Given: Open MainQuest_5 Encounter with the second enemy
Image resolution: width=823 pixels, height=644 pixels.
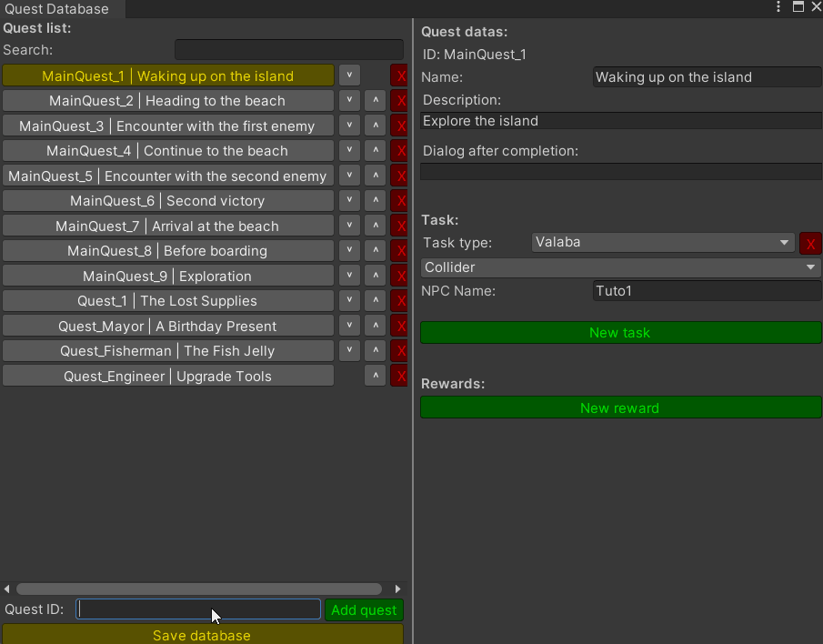Looking at the screenshot, I should click(168, 176).
